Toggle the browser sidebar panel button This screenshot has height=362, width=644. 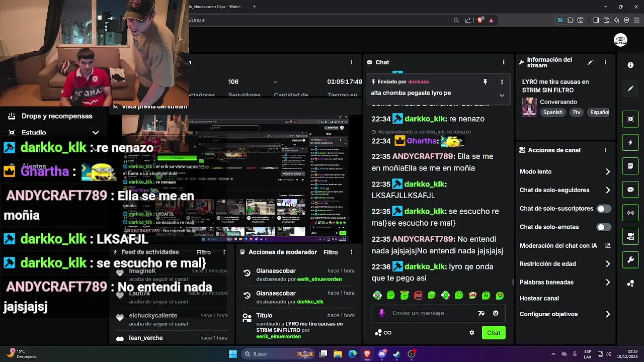pyautogui.click(x=596, y=20)
